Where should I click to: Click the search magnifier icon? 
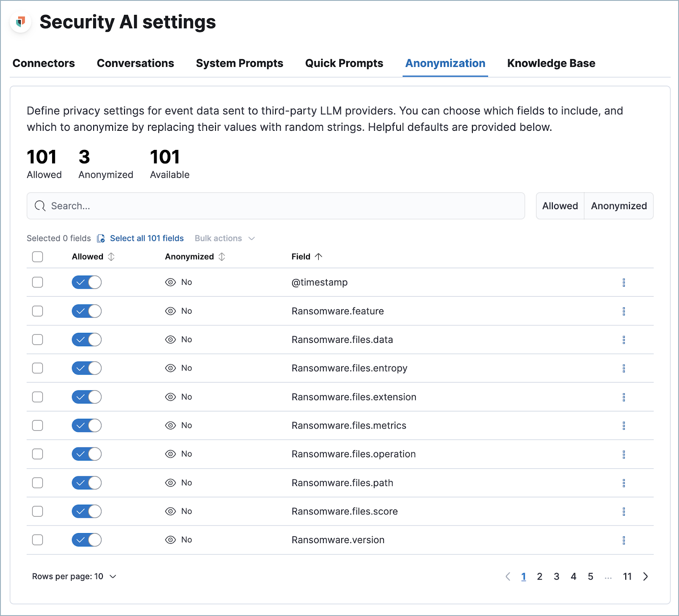coord(40,206)
